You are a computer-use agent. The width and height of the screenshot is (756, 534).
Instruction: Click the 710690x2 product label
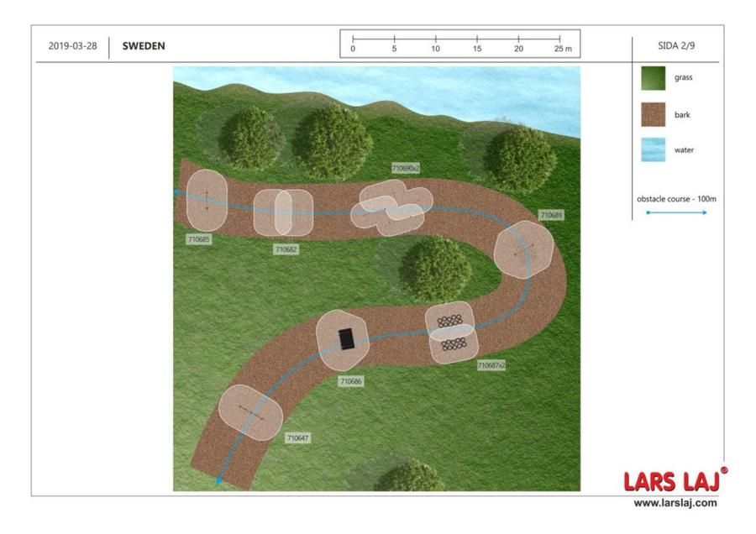point(405,168)
